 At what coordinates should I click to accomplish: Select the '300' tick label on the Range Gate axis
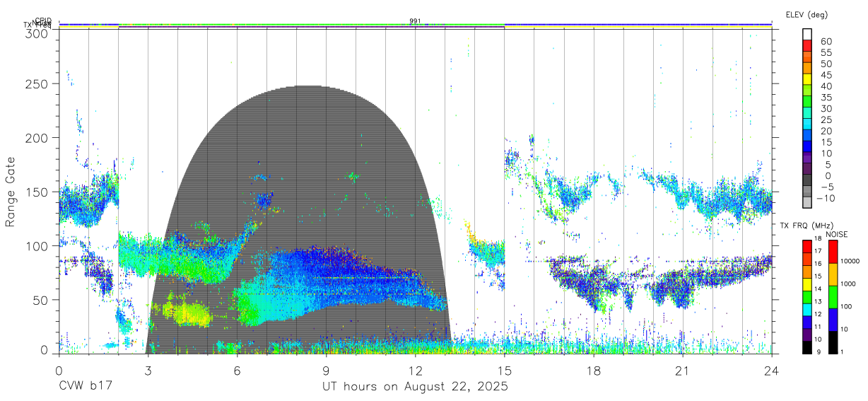click(x=37, y=33)
